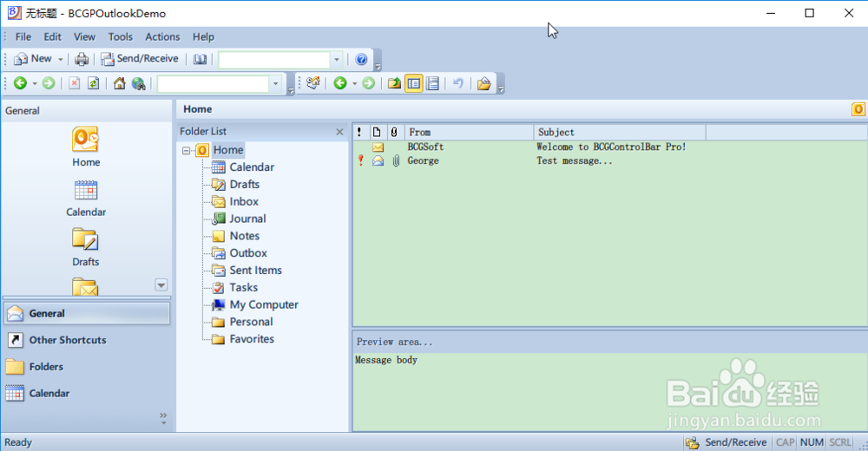Click the Refresh page icon

coord(94,83)
